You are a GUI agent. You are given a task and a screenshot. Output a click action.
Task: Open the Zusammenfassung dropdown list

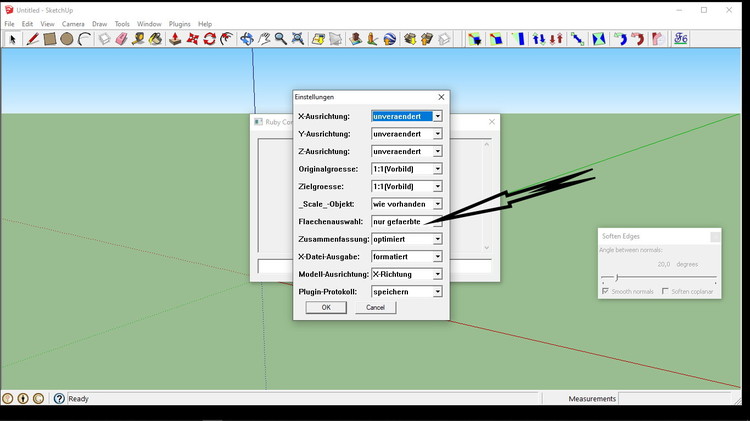point(437,239)
